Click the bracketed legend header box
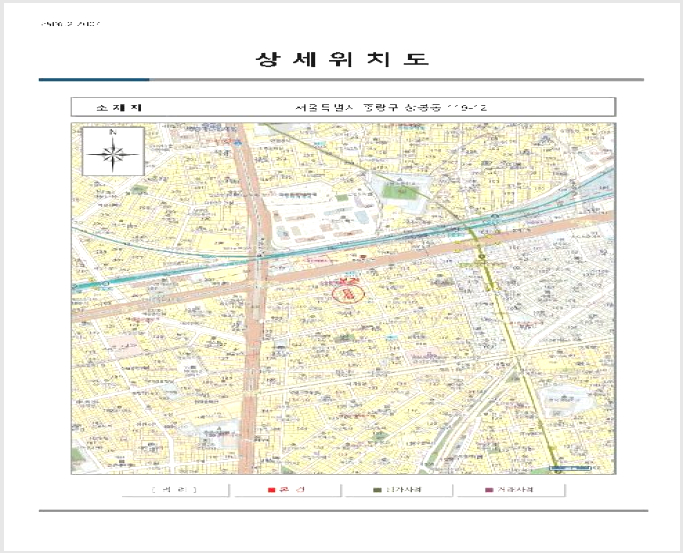The height and width of the screenshot is (553, 683). click(x=175, y=490)
